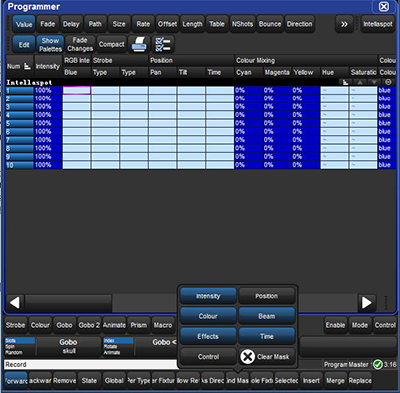
Task: Click the highlighted Blue cell of fixture 1
Action: tap(77, 90)
